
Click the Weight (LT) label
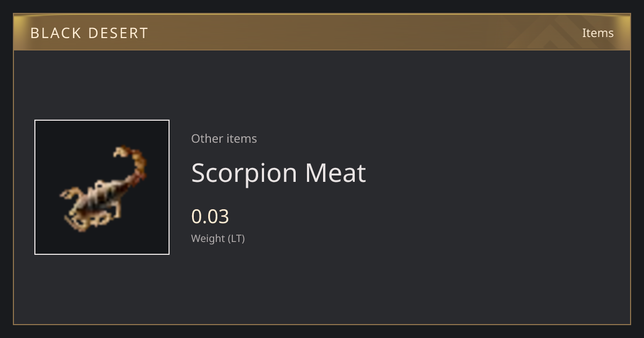click(x=218, y=238)
